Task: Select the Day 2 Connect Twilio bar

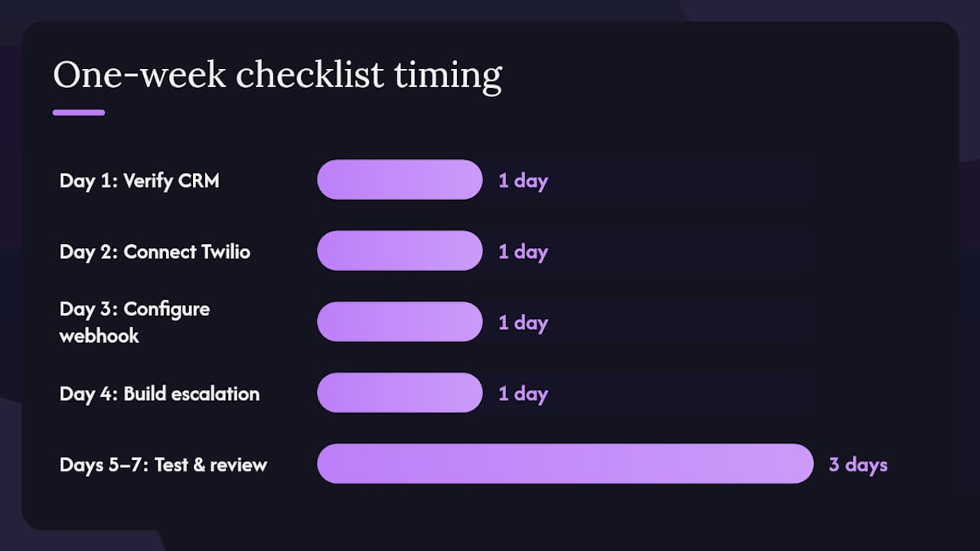Action: [400, 251]
